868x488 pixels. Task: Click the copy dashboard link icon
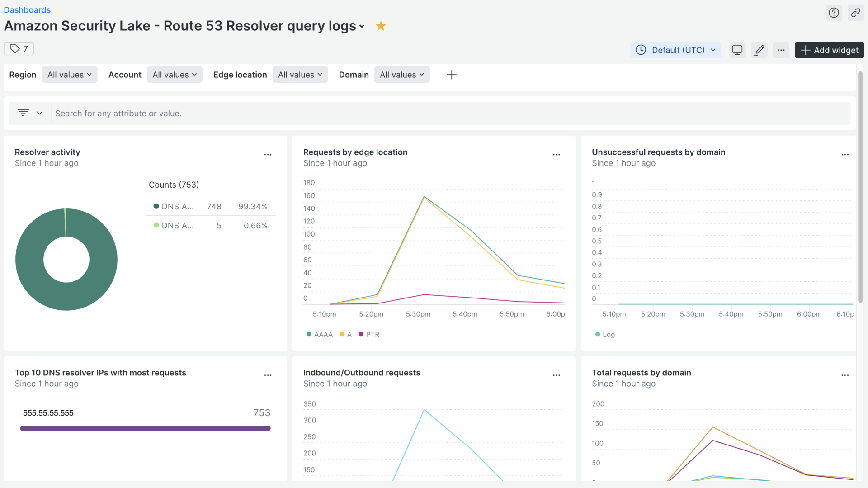coord(855,13)
